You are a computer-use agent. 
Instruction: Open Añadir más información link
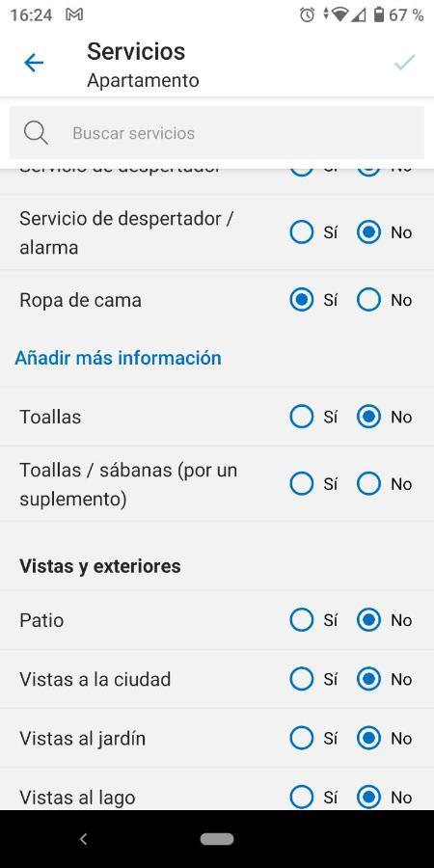(x=118, y=358)
